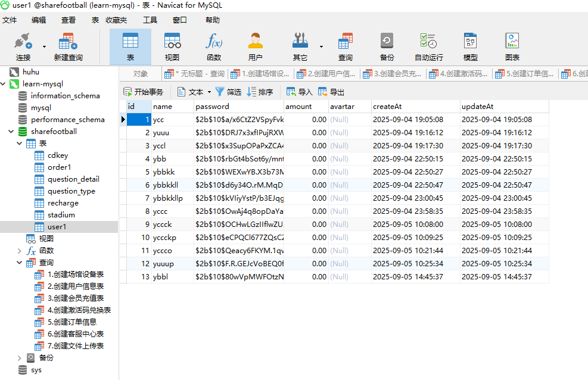
Task: Collapse the 查询 queries tree node
Action: 20,262
